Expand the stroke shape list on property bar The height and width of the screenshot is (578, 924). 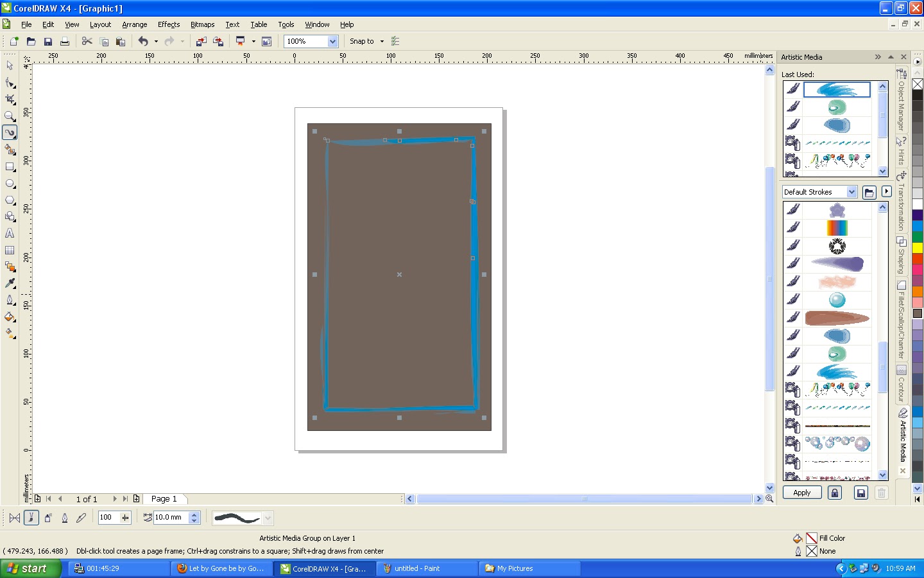point(268,518)
